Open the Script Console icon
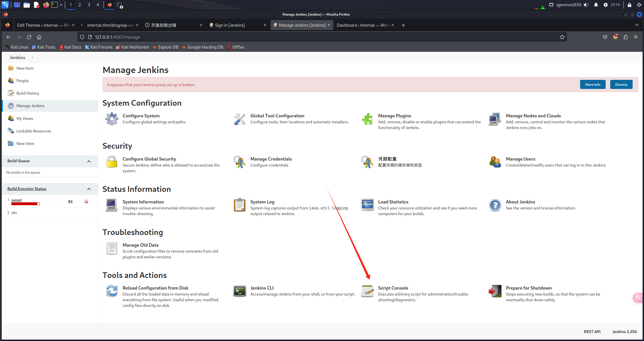Image resolution: width=644 pixels, height=341 pixels. coord(367,291)
